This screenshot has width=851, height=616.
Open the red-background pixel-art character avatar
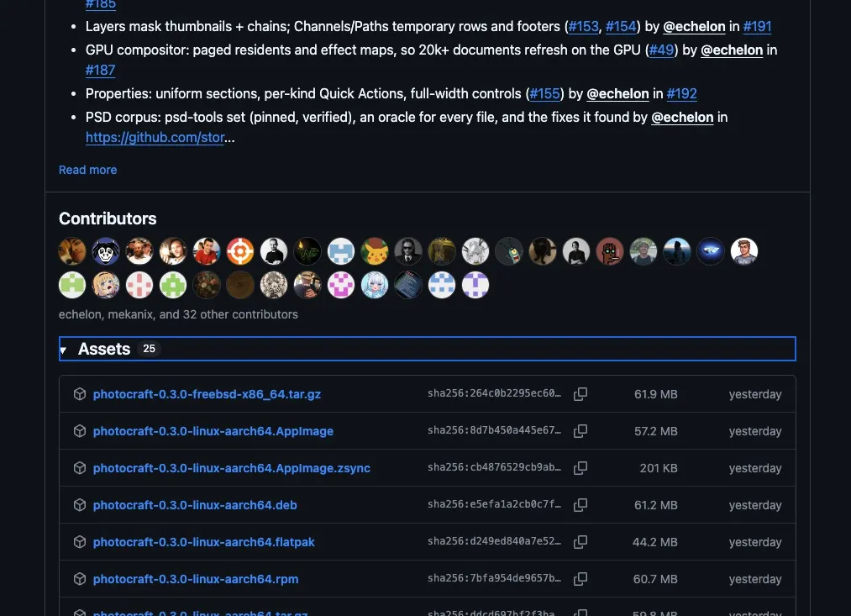point(610,251)
